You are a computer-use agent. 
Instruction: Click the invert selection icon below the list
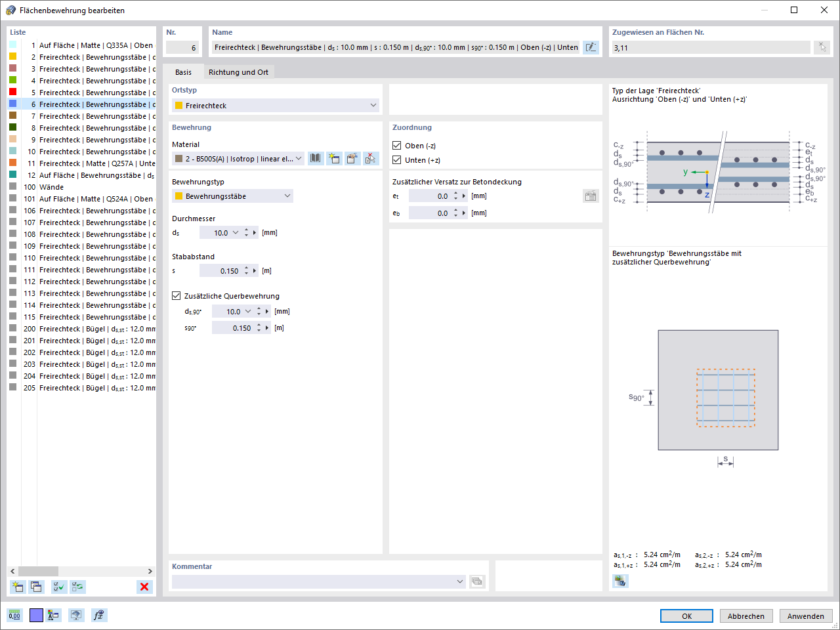(x=78, y=587)
